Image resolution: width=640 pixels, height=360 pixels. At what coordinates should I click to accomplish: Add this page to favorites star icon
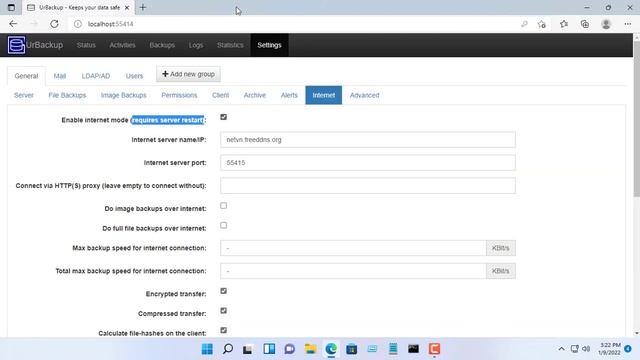(542, 24)
